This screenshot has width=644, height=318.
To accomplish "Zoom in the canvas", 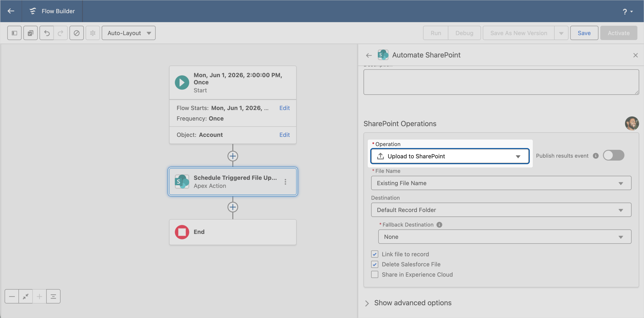I will [39, 297].
